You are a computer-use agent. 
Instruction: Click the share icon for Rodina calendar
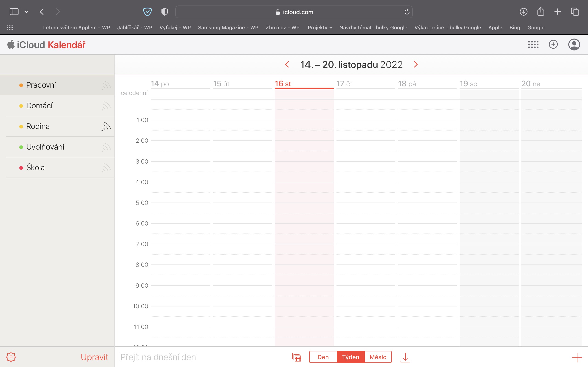click(x=106, y=126)
